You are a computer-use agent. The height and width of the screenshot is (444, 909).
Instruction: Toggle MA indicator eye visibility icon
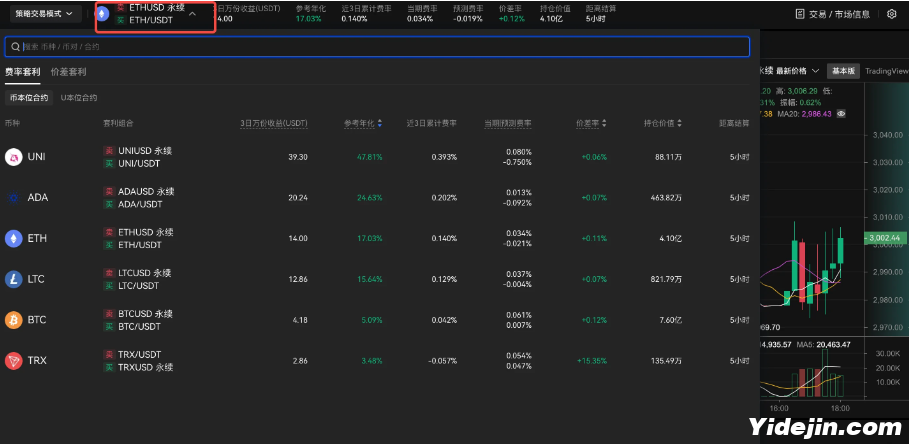(841, 114)
